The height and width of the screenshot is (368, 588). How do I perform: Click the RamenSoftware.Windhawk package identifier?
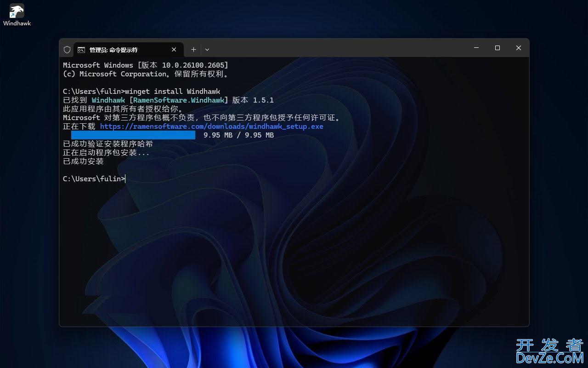(x=179, y=100)
